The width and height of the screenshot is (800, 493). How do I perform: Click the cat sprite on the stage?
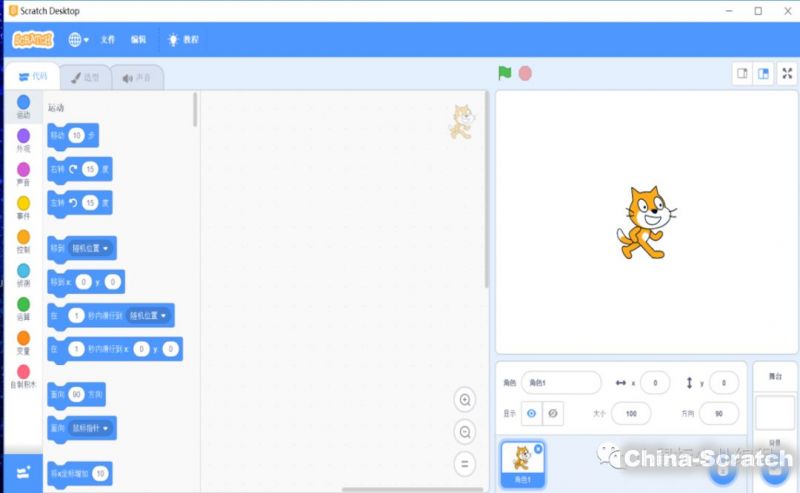coord(646,223)
